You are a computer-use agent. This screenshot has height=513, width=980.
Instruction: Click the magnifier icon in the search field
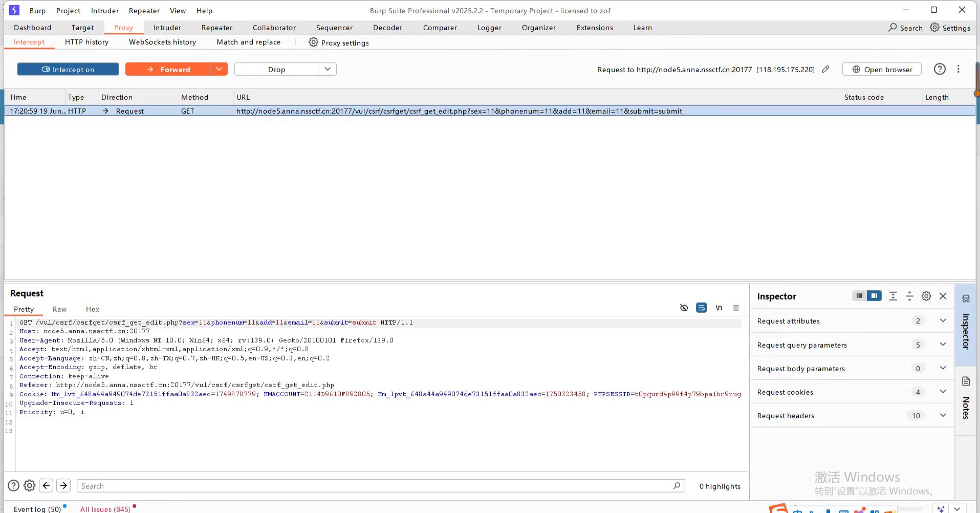[677, 485]
